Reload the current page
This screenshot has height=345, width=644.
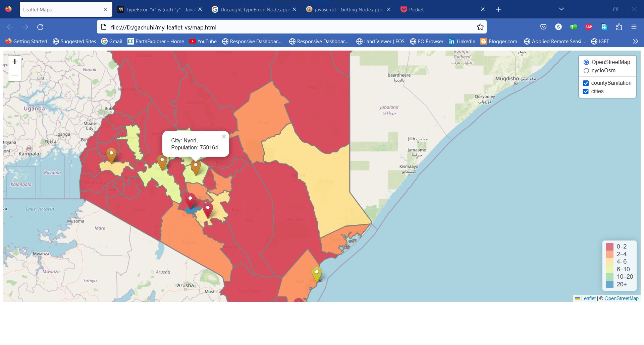40,27
